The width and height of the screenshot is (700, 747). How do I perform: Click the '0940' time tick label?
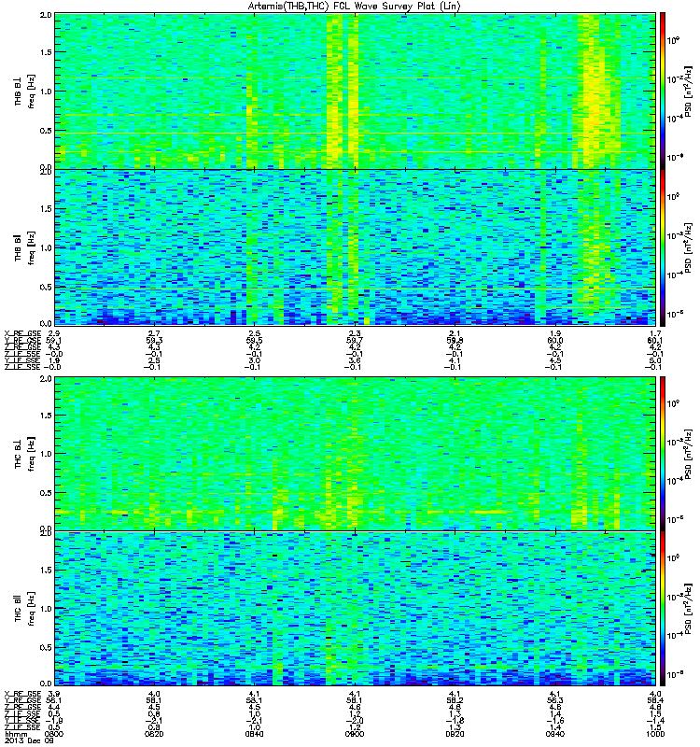click(555, 734)
